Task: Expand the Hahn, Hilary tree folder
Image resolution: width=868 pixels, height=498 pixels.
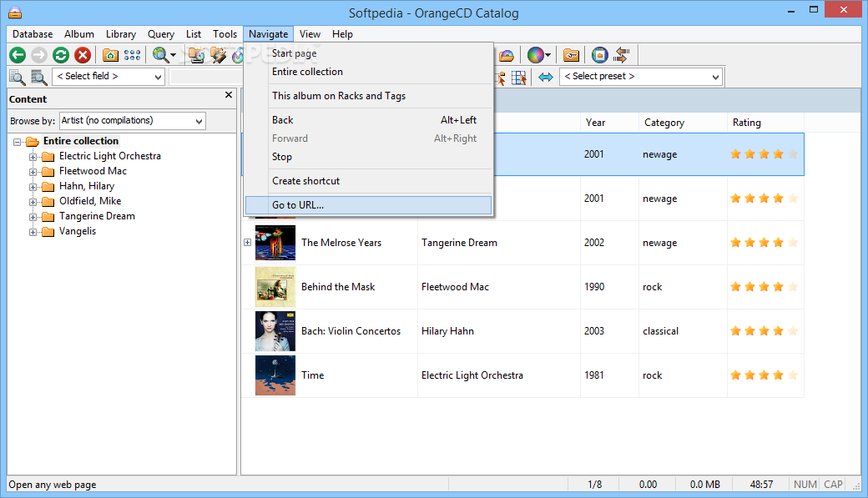Action: click(x=33, y=187)
